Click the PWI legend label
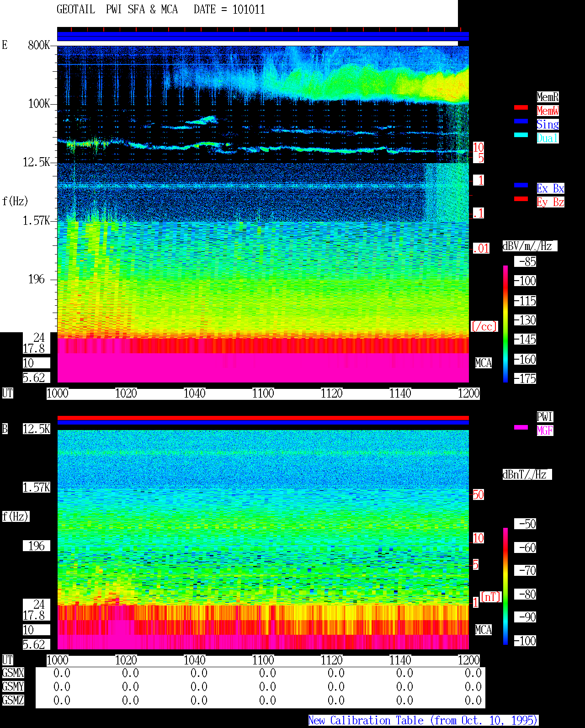The width and height of the screenshot is (585, 728). [545, 417]
